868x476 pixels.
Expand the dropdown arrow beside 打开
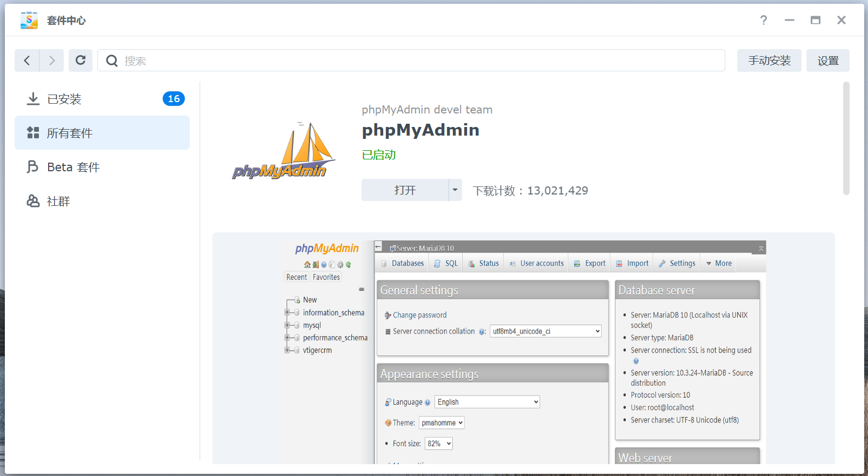(455, 190)
